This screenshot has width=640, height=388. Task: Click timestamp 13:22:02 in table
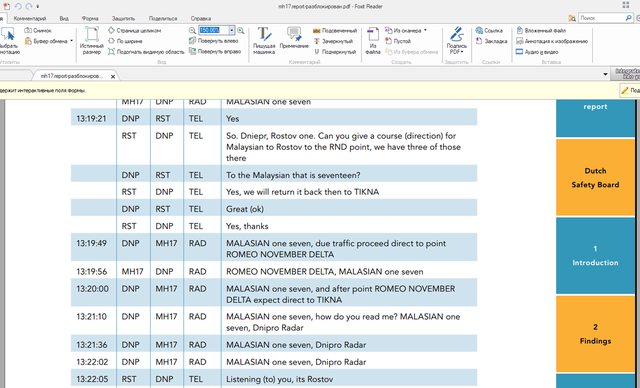pos(92,362)
